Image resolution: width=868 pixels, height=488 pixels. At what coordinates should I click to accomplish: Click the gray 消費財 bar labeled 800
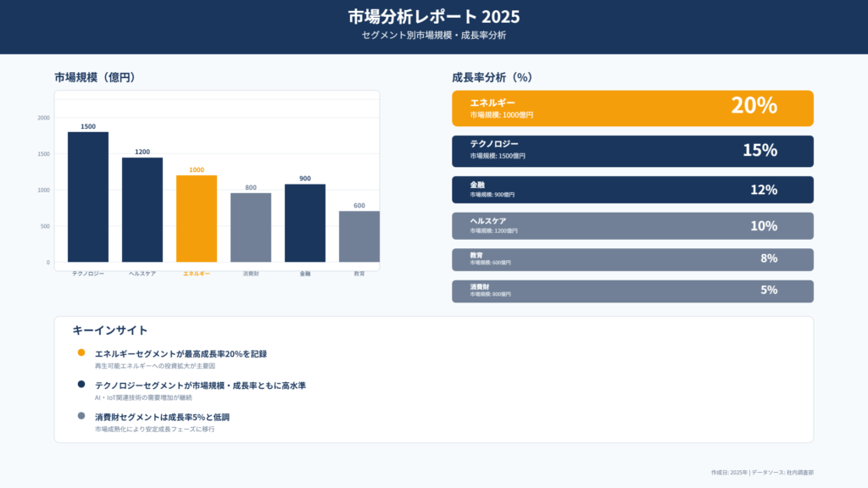click(x=251, y=227)
